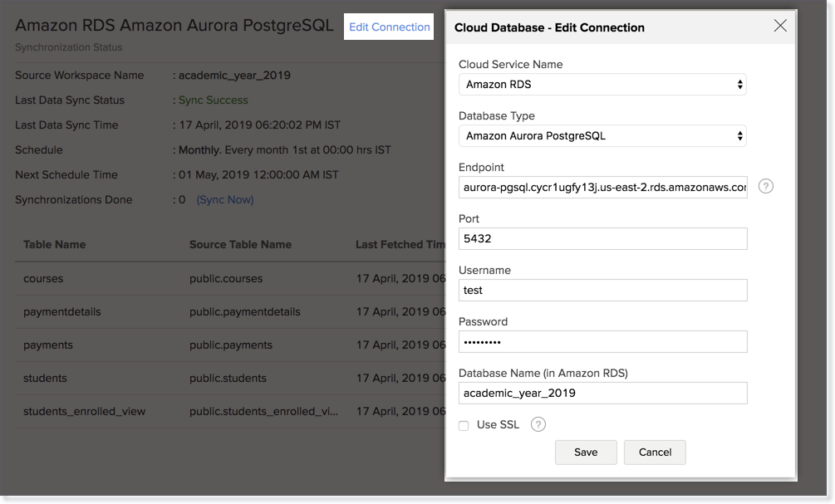This screenshot has height=504, width=835.
Task: Click the Use SSL help icon
Action: [538, 425]
